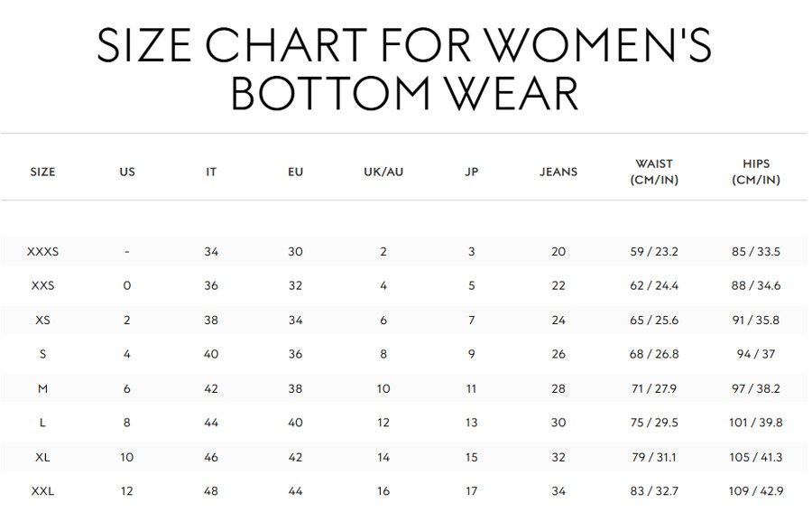Click the SIZE column header
Image resolution: width=812 pixels, height=512 pixels.
[x=42, y=172]
